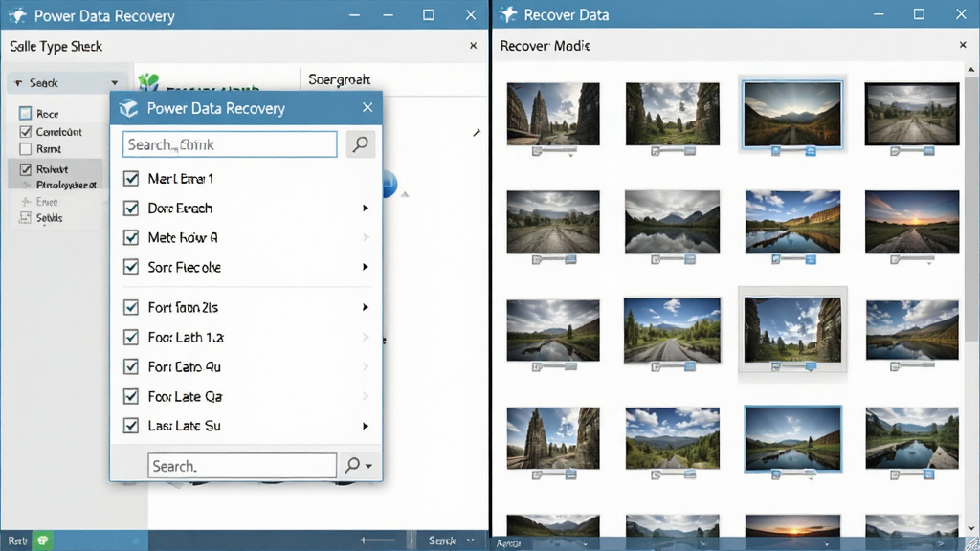Toggle the Fort foon 2ls checkbox
Screen dimensions: 980x551
130,307
